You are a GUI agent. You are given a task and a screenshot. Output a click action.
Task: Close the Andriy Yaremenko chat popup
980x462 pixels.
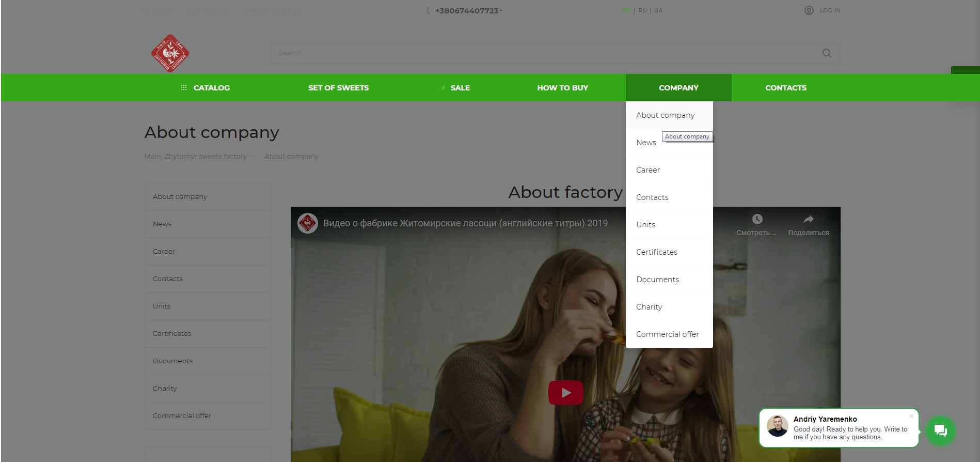click(911, 416)
